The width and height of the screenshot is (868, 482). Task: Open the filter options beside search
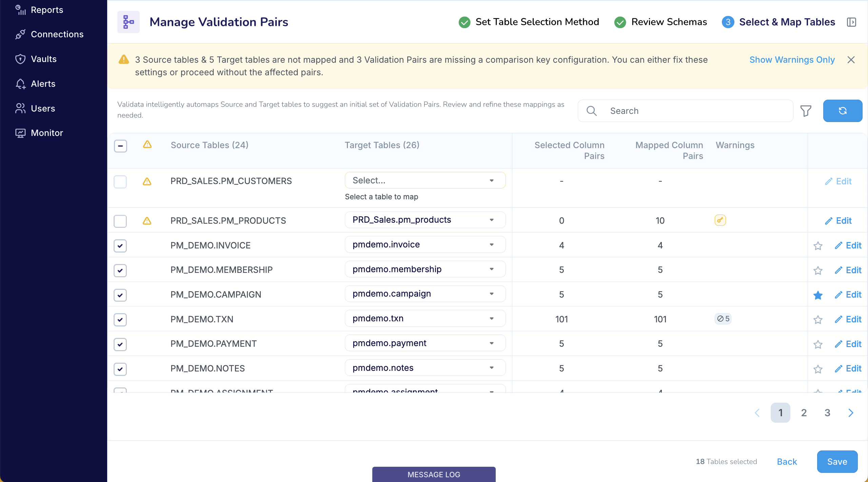tap(806, 111)
